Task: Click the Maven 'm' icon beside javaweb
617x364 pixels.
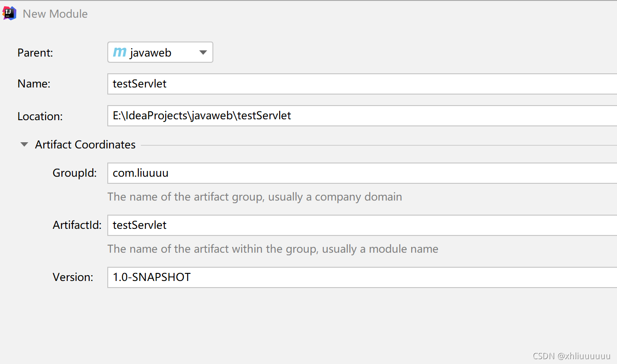Action: (x=120, y=53)
